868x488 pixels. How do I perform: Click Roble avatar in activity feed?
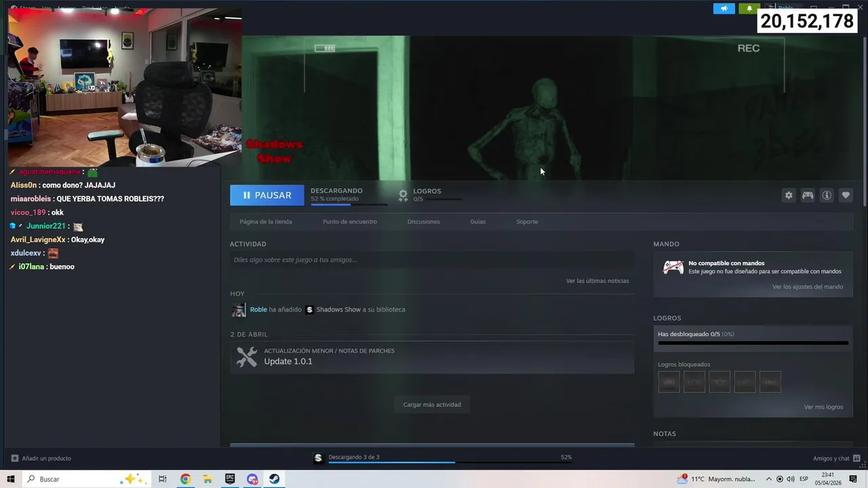(x=239, y=310)
